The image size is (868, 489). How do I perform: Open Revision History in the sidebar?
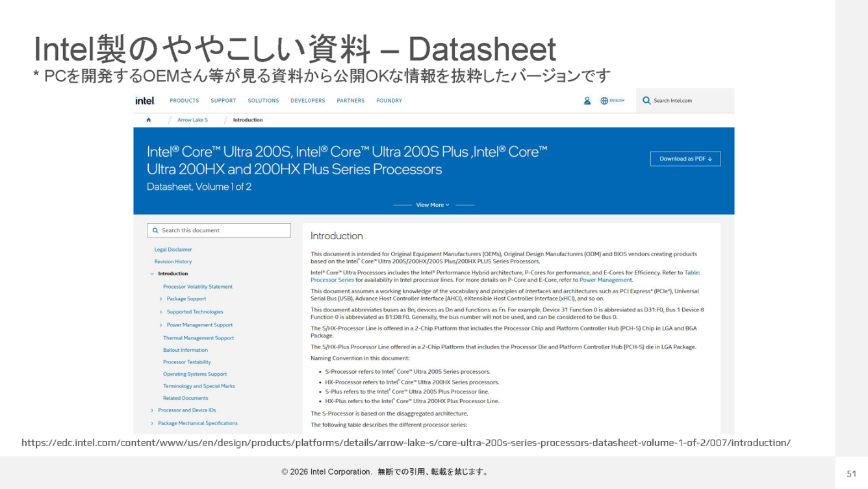(x=173, y=261)
